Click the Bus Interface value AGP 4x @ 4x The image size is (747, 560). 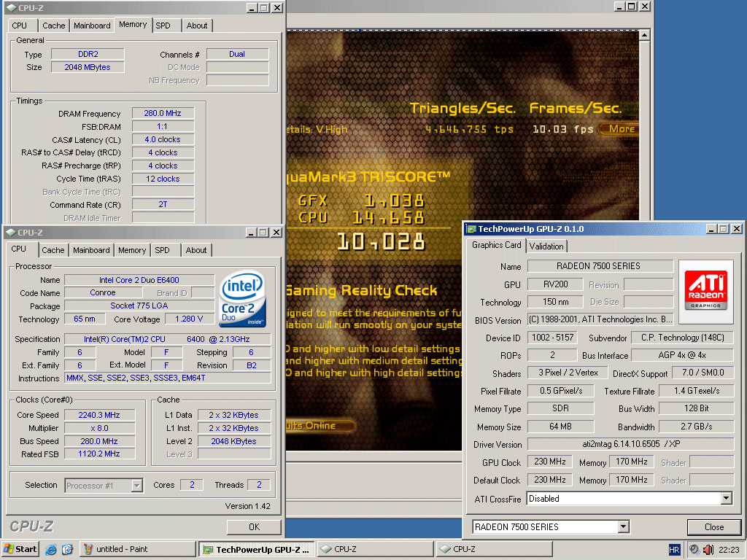pos(682,355)
